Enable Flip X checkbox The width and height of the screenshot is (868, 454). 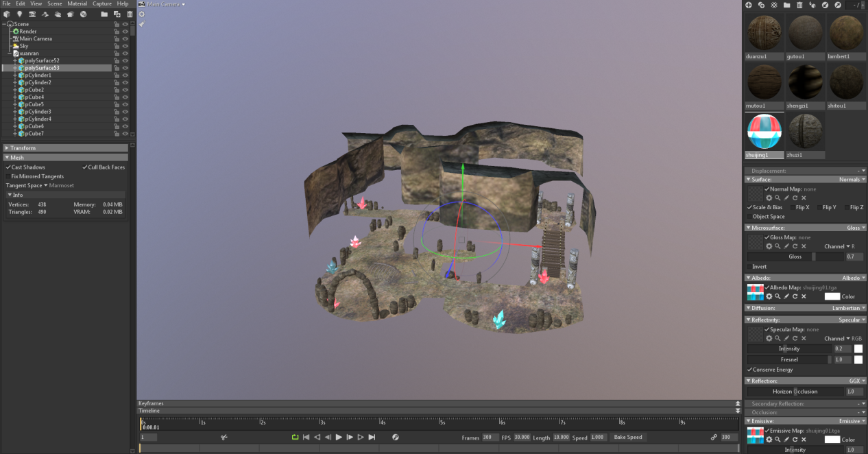pos(793,207)
